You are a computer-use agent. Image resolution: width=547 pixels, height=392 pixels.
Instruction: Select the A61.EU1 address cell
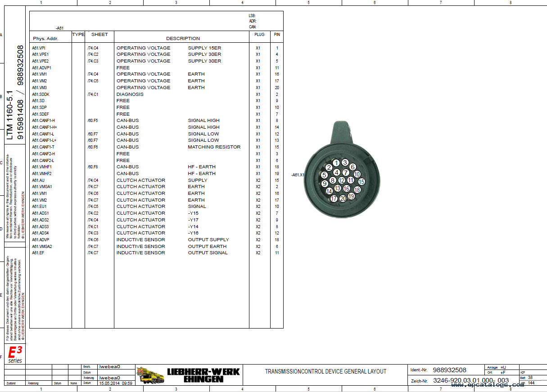[39, 207]
